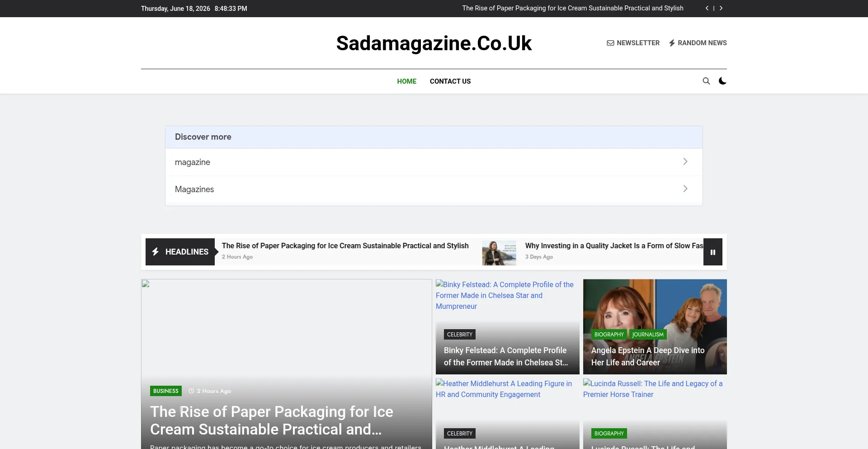Viewport: 868px width, 449px height.
Task: Click the Celebrity tag on Heather Middlehurst card
Action: pyautogui.click(x=460, y=434)
